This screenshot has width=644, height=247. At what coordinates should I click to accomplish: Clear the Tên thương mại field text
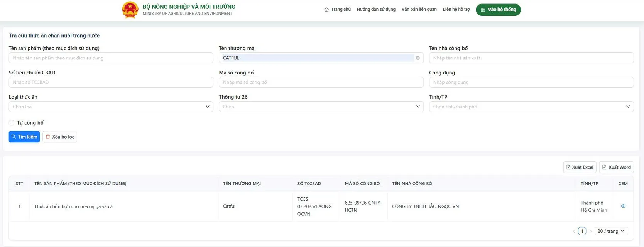tap(418, 58)
